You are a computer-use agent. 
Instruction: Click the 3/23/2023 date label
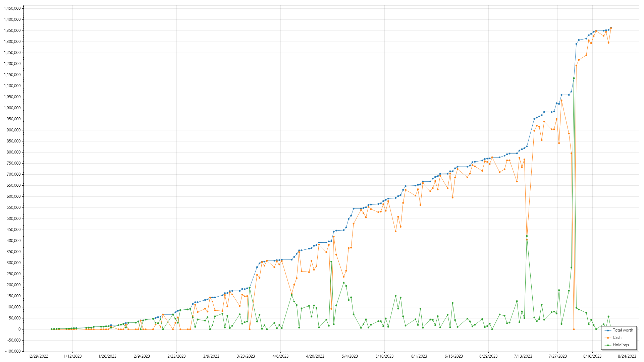click(246, 356)
